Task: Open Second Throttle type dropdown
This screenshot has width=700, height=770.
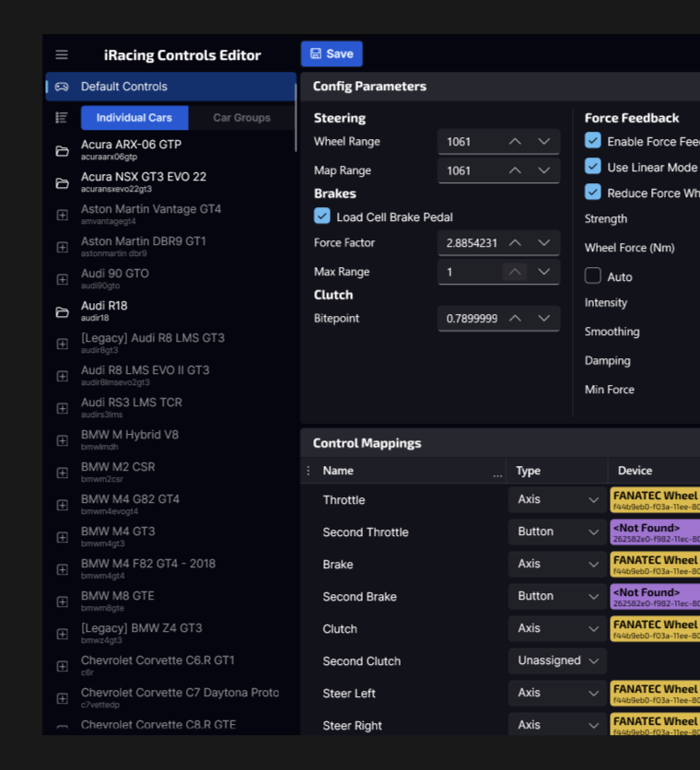Action: [557, 531]
